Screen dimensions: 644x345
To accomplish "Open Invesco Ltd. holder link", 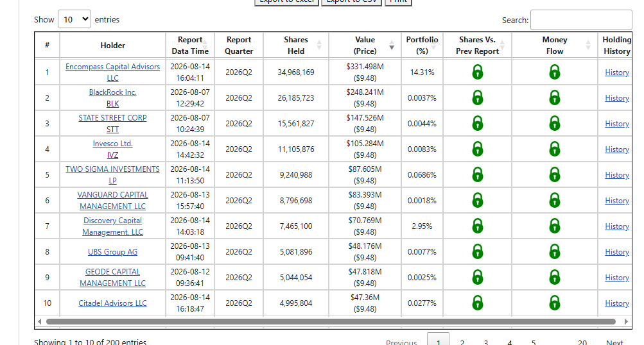I will 112,144.
